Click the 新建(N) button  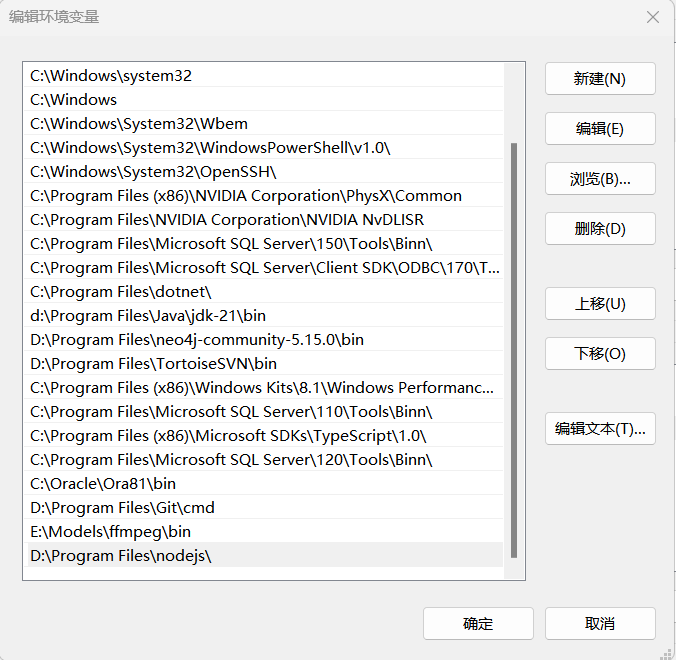tap(600, 78)
